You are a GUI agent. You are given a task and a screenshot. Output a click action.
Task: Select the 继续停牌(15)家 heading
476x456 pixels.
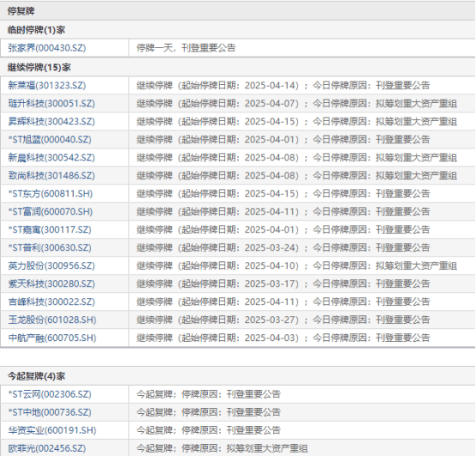click(39, 67)
